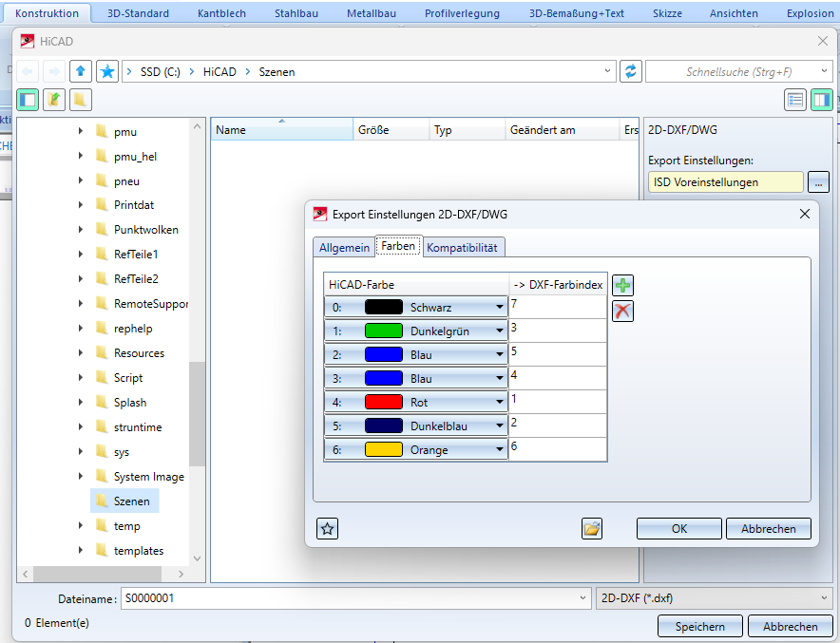Click the red Rot color swatch
Viewport: 840px width, 643px height.
point(384,402)
